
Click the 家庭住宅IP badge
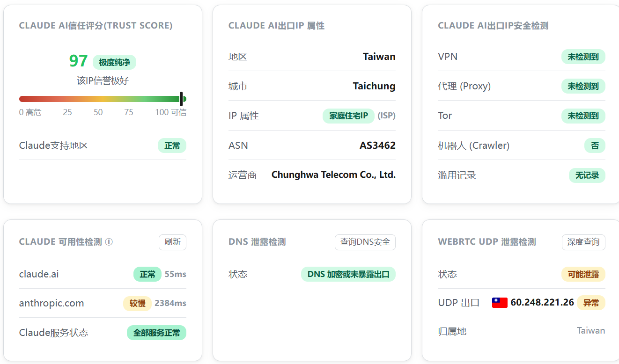(348, 116)
